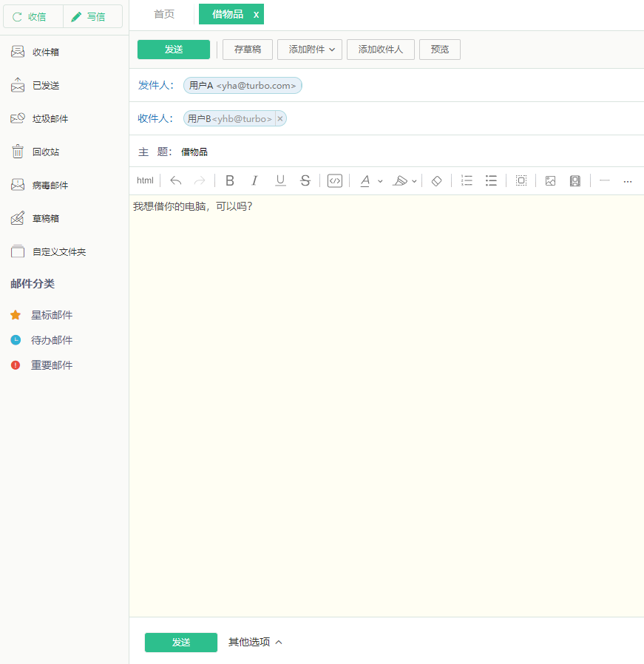644x664 pixels.
Task: Click the Undo arrow in editor toolbar
Action: point(176,181)
